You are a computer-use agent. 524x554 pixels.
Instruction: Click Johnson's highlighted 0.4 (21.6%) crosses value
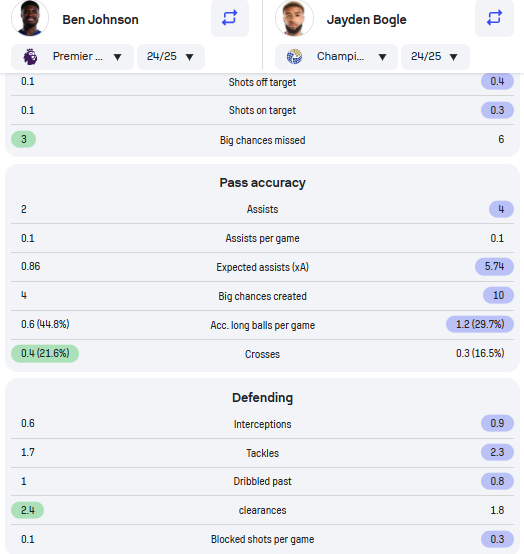point(45,353)
